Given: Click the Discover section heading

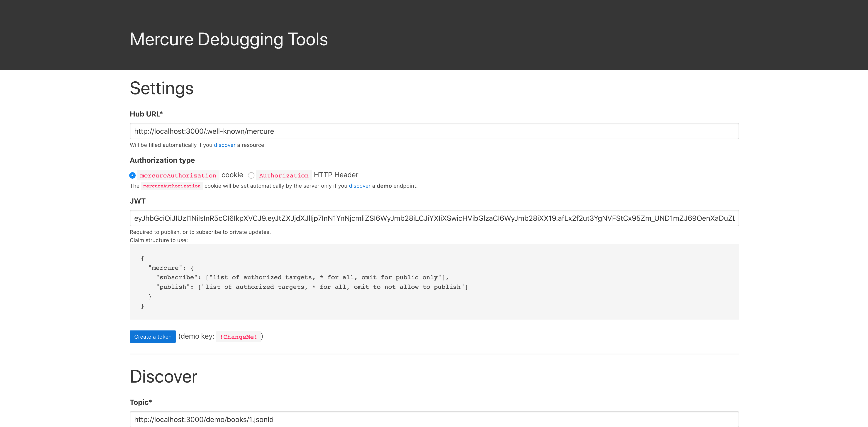Looking at the screenshot, I should tap(163, 376).
